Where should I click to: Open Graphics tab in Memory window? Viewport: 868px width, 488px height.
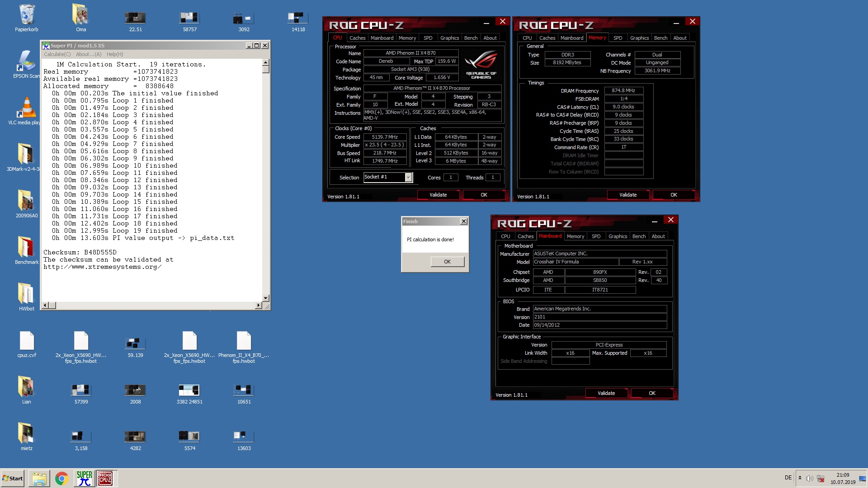point(639,38)
